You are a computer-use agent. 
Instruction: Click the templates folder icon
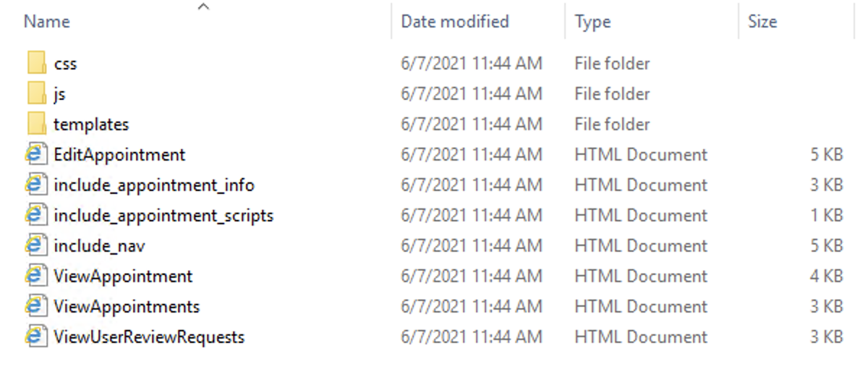click(37, 124)
